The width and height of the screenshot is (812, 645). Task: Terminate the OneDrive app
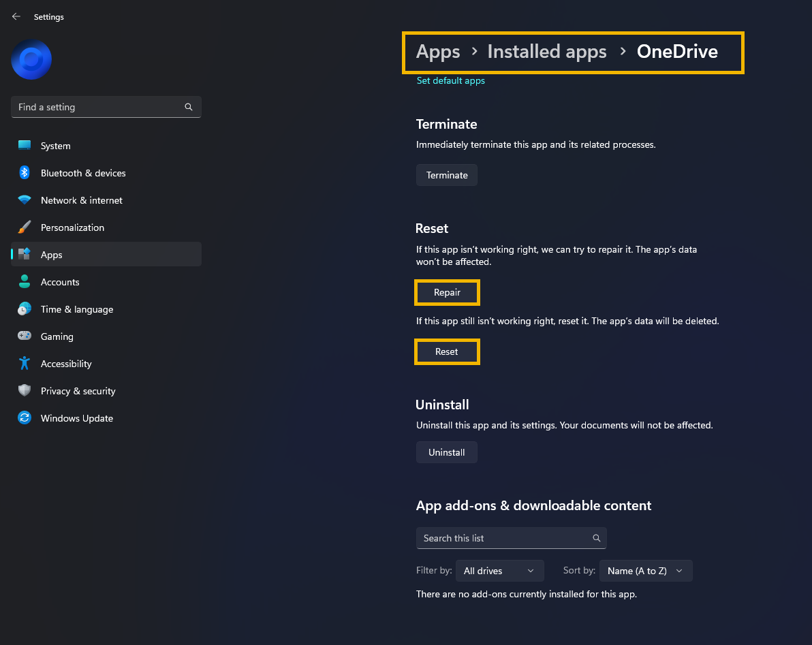point(447,175)
